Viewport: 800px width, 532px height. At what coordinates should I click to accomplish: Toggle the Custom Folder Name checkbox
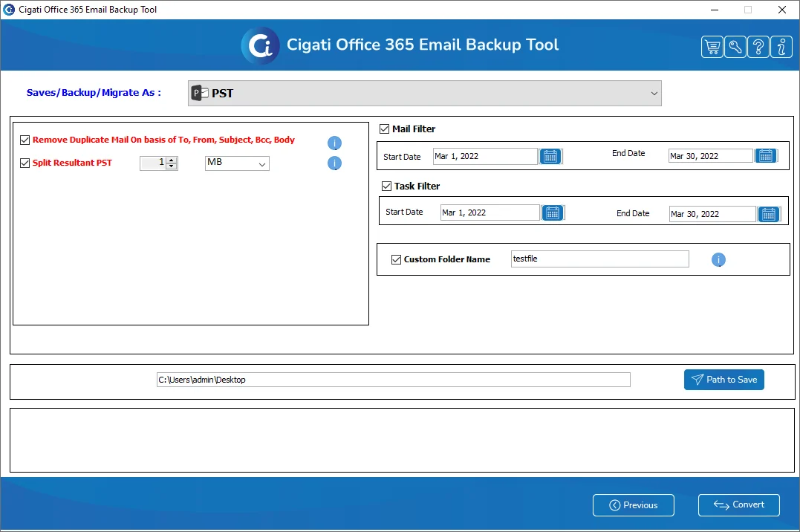396,260
